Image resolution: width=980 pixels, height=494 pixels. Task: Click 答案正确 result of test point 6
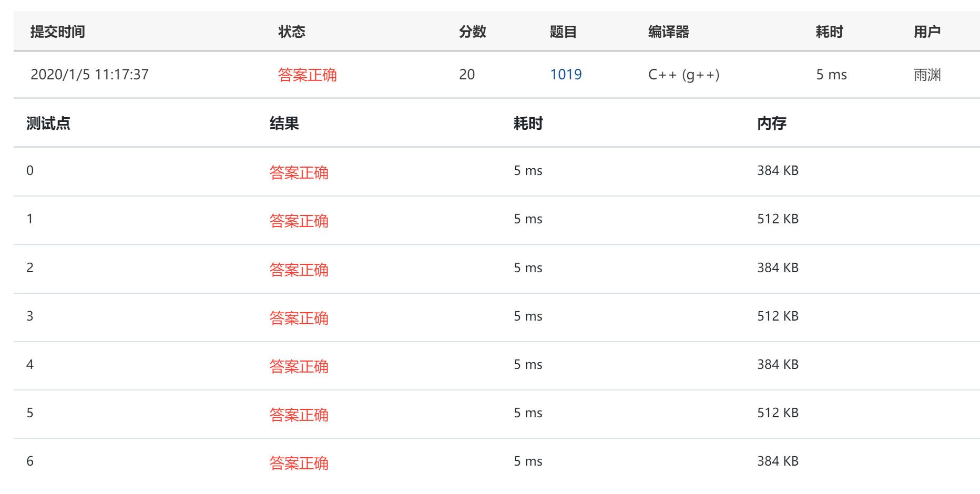[299, 462]
